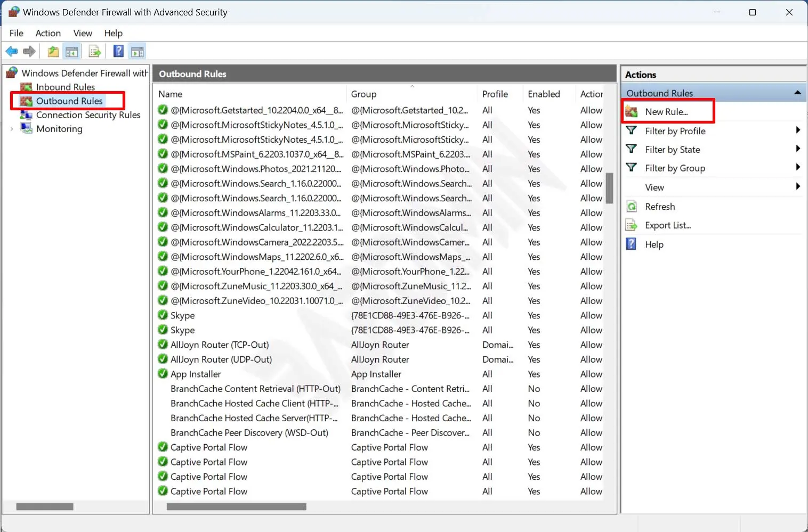Toggle the Show/Hide Console Tree toolbar button

71,52
